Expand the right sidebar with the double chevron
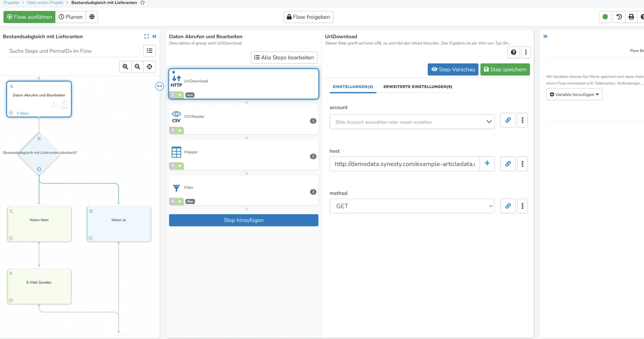Image resolution: width=644 pixels, height=339 pixels. tap(545, 36)
